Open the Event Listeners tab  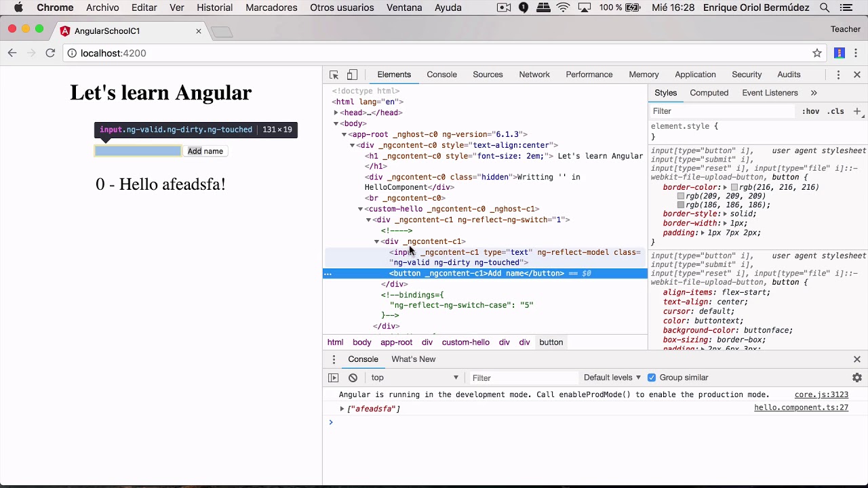click(770, 93)
